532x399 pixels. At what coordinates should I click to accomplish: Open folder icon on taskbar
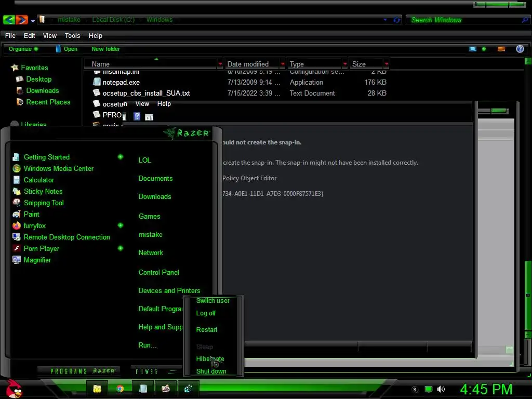tap(97, 389)
